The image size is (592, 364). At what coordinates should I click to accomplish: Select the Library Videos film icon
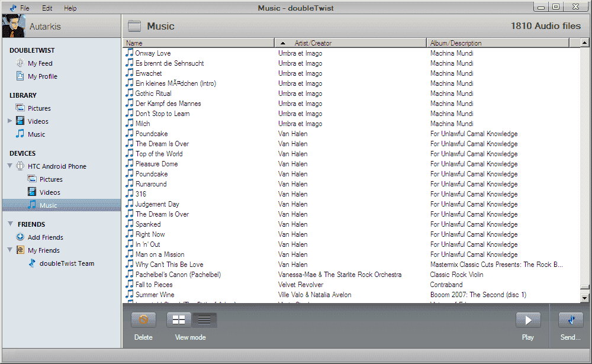(x=20, y=121)
